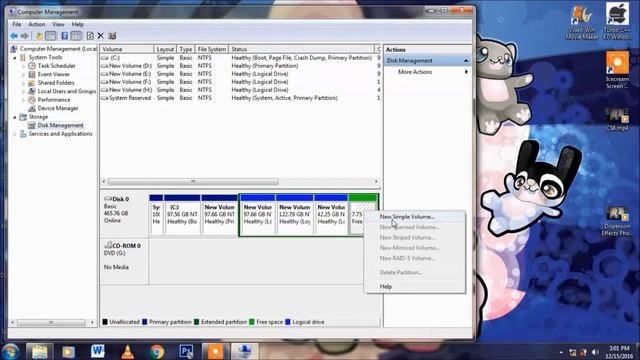Select Shared Folders in the tree
The width and height of the screenshot is (640, 360).
[x=56, y=83]
